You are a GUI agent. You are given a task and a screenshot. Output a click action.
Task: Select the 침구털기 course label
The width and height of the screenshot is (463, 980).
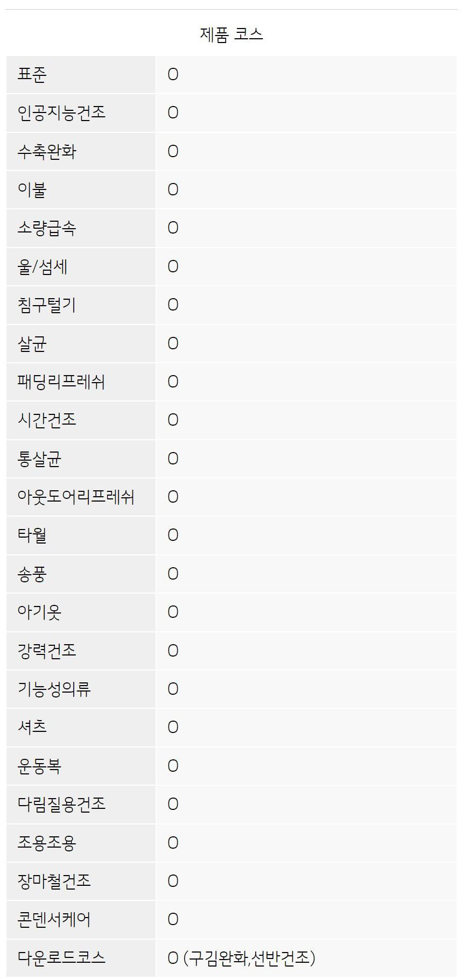(x=47, y=305)
